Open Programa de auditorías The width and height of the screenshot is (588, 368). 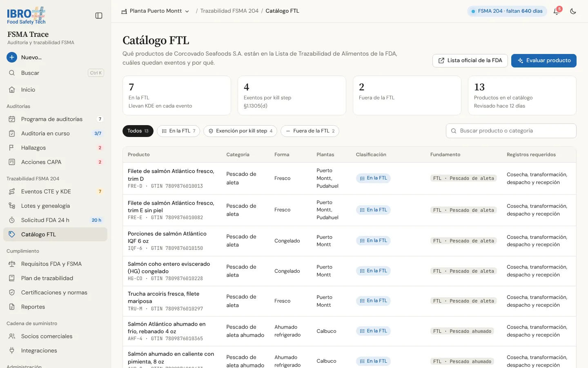click(56, 119)
